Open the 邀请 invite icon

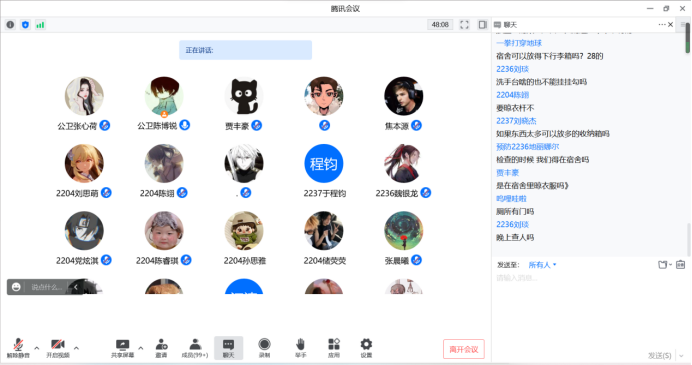[161, 348]
